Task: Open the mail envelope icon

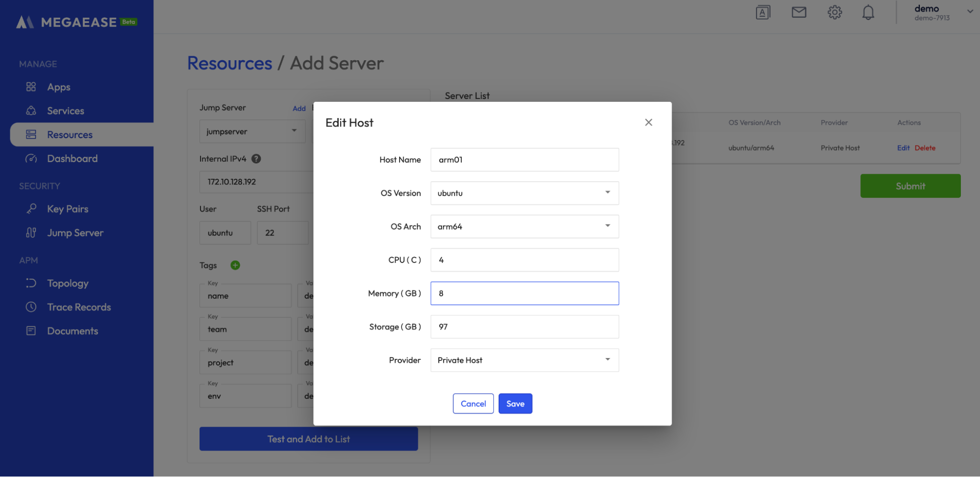Action: 799,12
